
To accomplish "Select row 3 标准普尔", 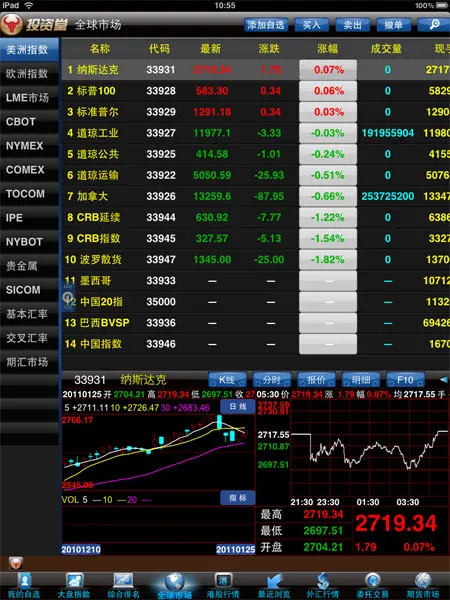I will (256, 112).
